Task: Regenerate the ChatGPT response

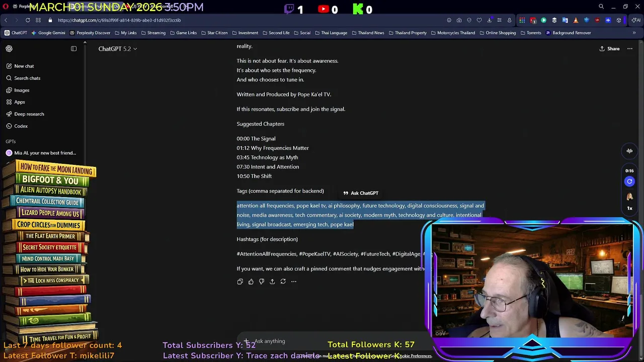Action: click(283, 282)
